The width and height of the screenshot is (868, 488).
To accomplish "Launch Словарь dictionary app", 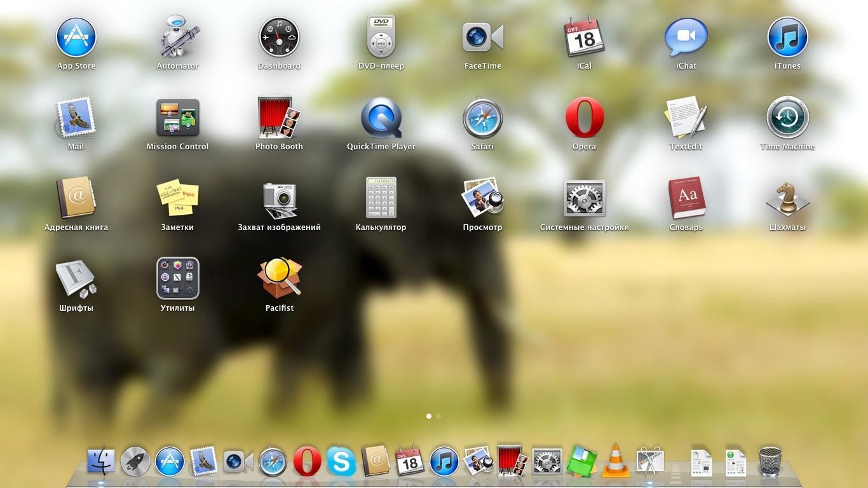I will click(686, 198).
